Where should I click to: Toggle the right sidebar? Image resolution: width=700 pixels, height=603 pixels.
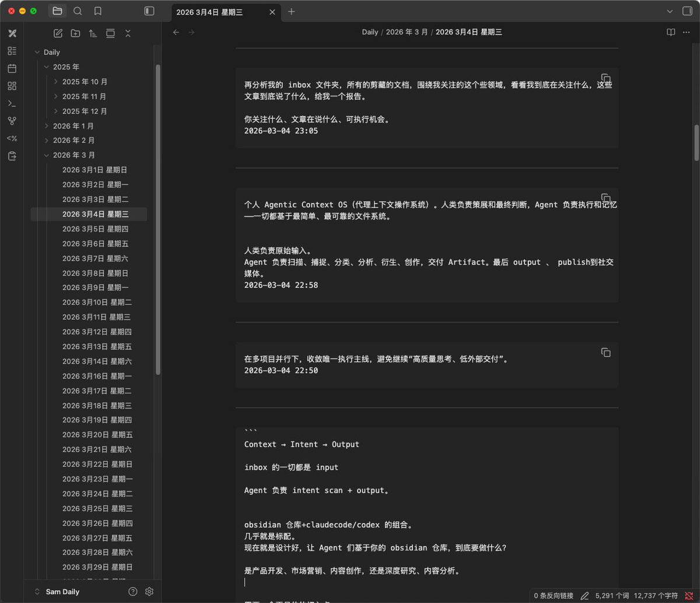(687, 11)
